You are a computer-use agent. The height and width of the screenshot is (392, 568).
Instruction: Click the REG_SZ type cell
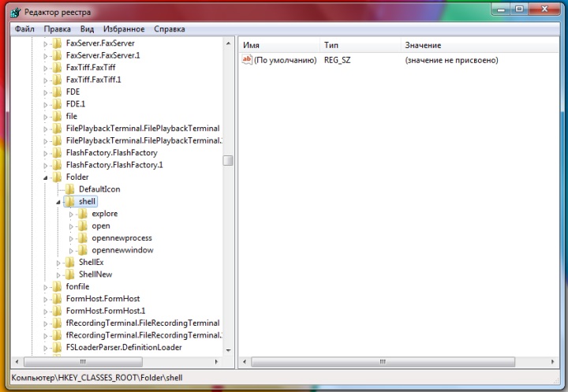[338, 60]
